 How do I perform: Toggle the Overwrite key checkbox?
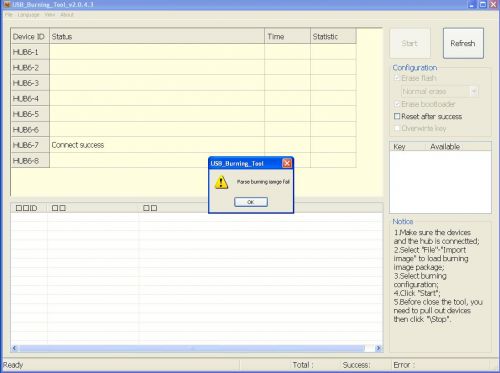tap(397, 128)
